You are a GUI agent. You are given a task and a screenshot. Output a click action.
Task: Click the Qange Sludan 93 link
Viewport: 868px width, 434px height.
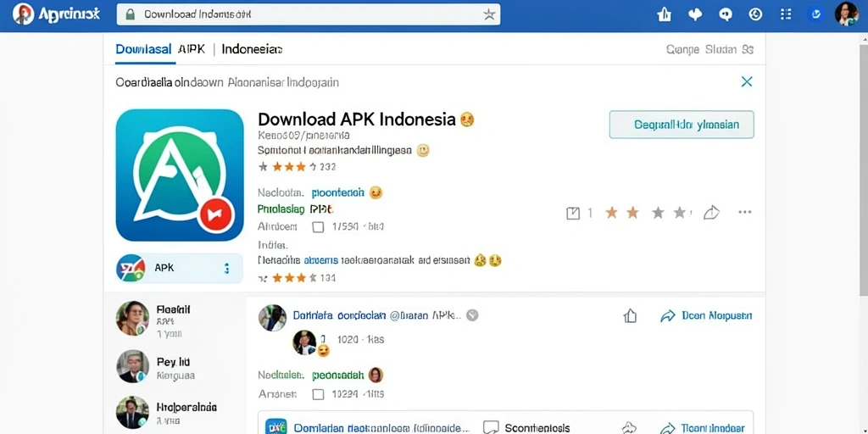pyautogui.click(x=709, y=49)
